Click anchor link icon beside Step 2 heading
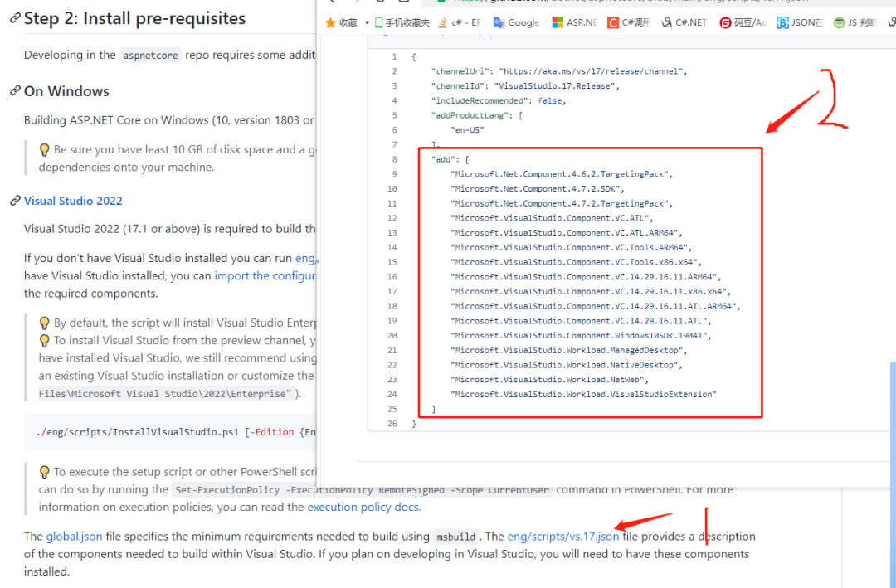 15,18
